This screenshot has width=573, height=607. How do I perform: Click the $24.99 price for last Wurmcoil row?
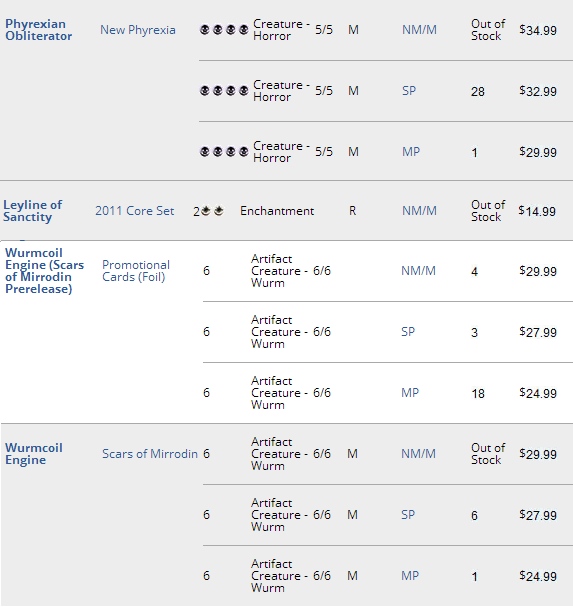[538, 576]
